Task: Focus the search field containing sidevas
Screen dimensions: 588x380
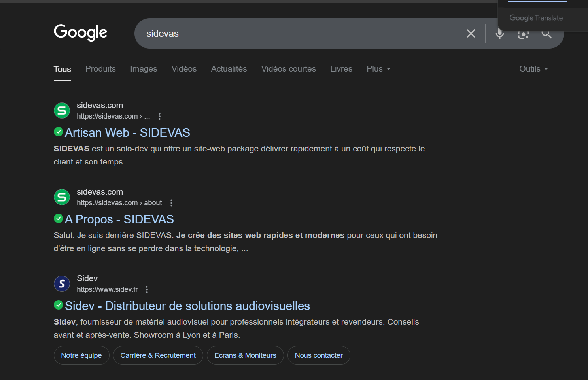Action: pyautogui.click(x=301, y=34)
